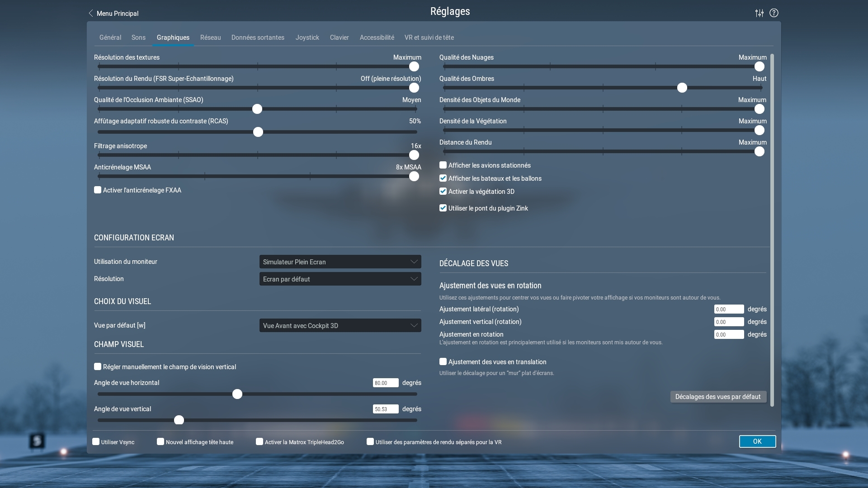This screenshot has height=488, width=868.
Task: Check Ajustement des vues en translation
Action: pyautogui.click(x=443, y=362)
